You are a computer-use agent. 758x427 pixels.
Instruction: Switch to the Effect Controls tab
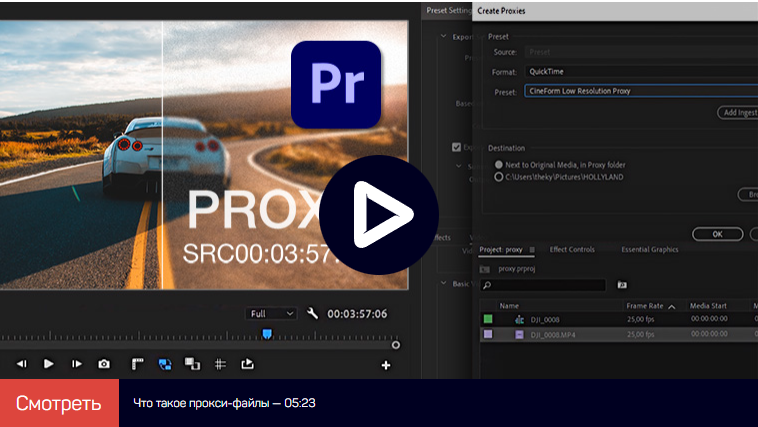572,249
